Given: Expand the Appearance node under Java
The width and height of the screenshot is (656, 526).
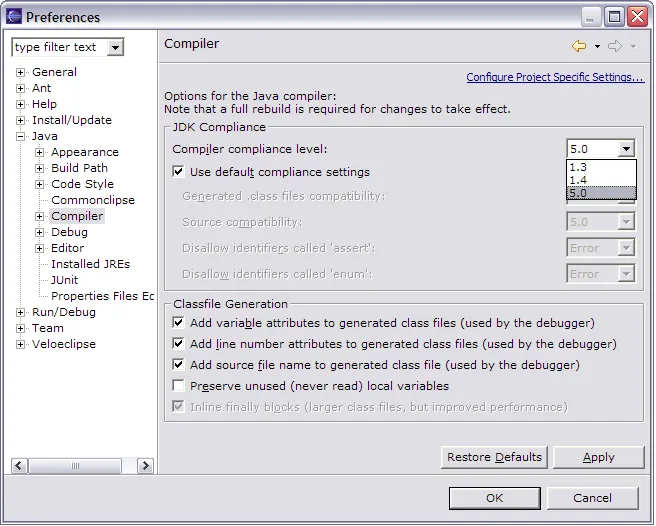Looking at the screenshot, I should click(39, 152).
